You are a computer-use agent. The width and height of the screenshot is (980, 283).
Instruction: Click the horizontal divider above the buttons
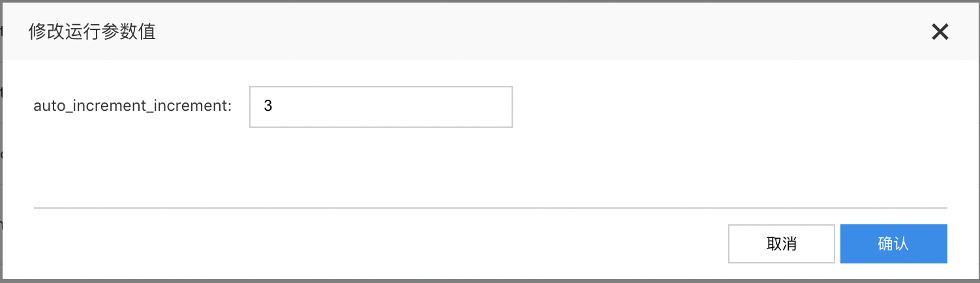[x=490, y=208]
